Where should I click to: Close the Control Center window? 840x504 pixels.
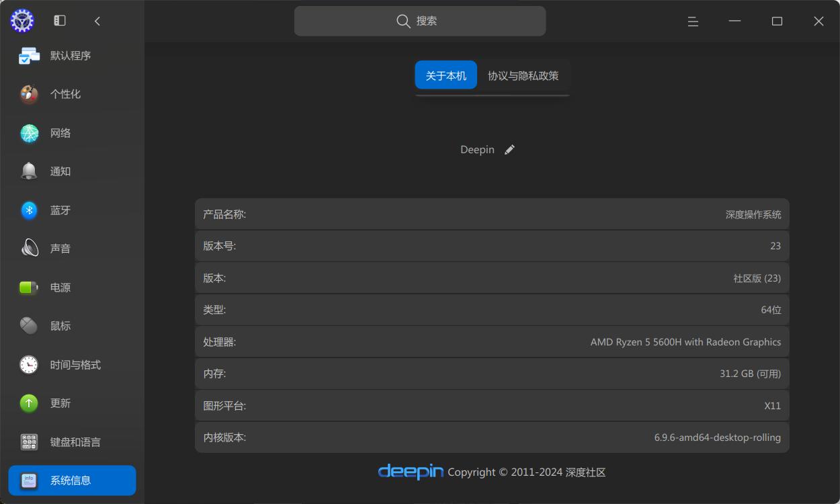tap(818, 22)
